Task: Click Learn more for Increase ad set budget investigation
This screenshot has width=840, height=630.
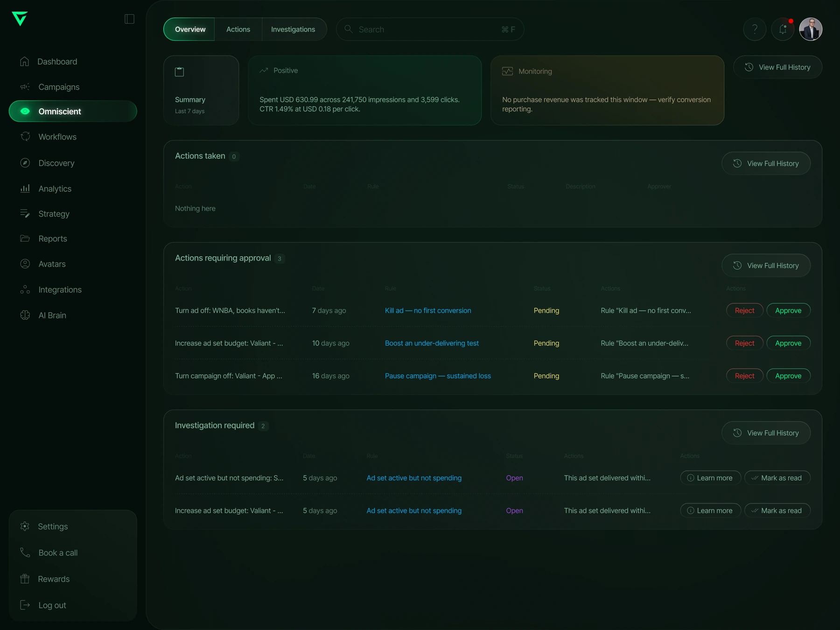Action: 710,511
